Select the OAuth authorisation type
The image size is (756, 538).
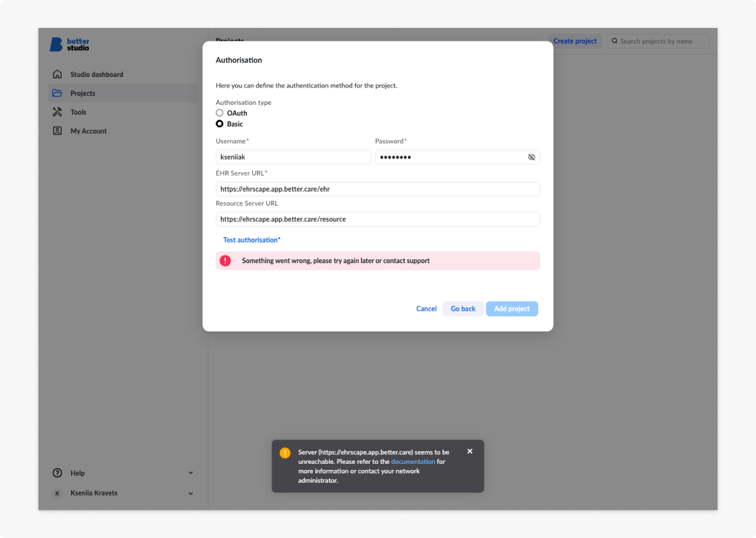pos(219,113)
